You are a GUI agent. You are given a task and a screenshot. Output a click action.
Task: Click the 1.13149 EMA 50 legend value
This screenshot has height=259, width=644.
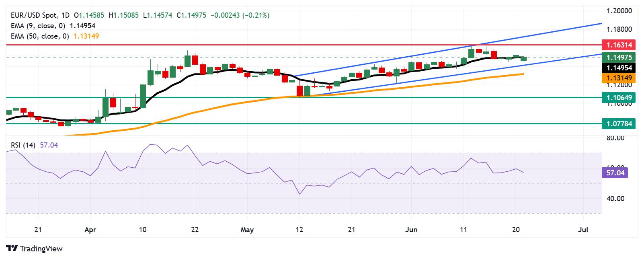point(85,36)
